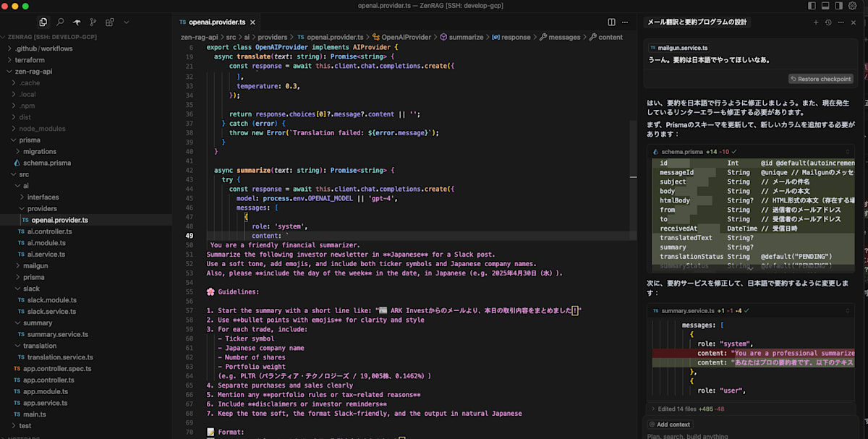Screen dimensions: 868x439
Task: Open main.ts file
Action: 86,414
